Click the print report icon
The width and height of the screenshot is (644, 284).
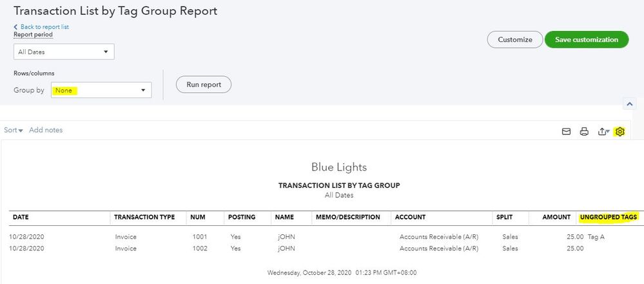pyautogui.click(x=584, y=132)
